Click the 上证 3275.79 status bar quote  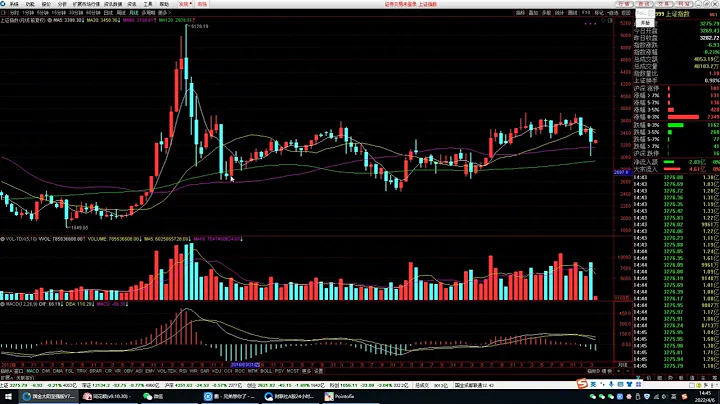pyautogui.click(x=38, y=385)
